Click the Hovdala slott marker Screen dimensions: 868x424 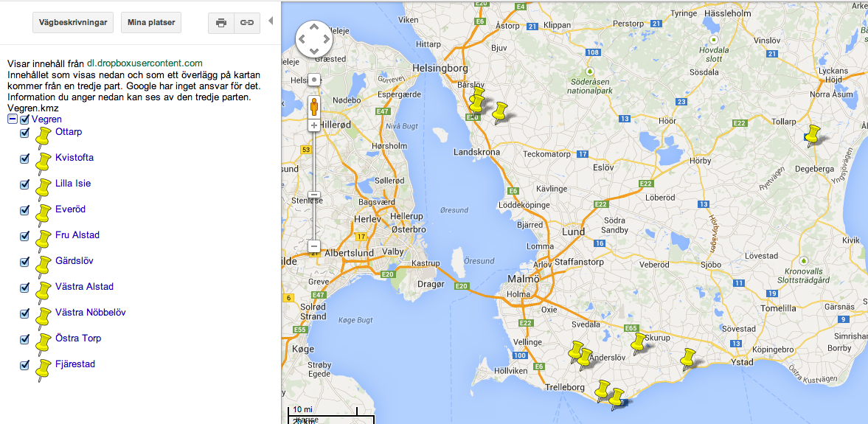pos(714,40)
